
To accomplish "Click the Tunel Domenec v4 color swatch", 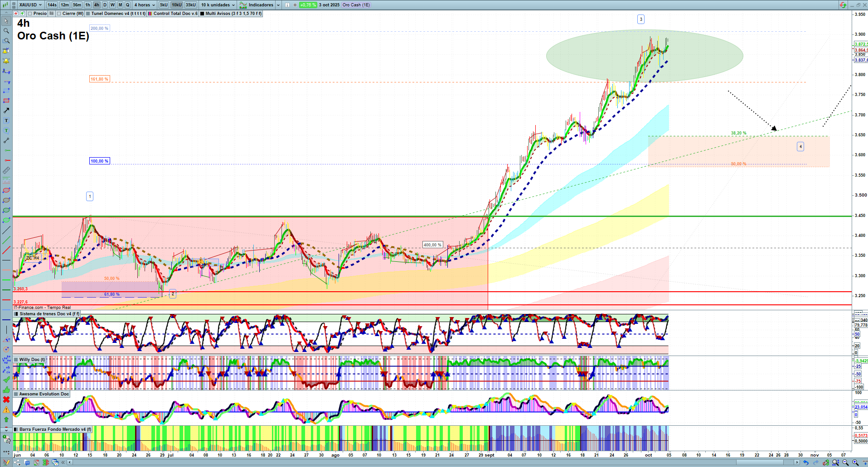I will click(x=88, y=14).
